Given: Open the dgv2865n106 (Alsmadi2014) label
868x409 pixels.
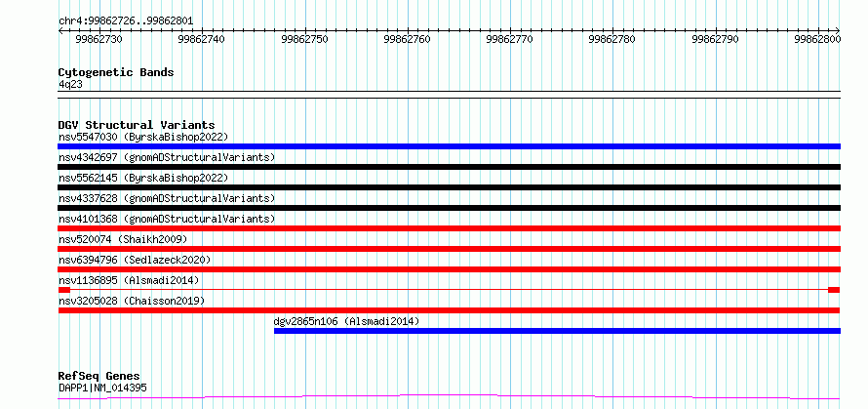Looking at the screenshot, I should [346, 321].
